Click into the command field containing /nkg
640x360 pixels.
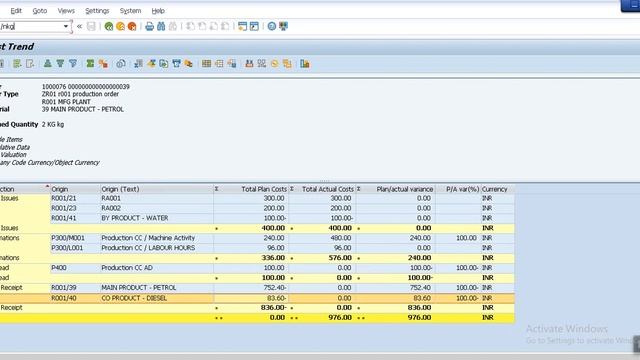pyautogui.click(x=31, y=27)
